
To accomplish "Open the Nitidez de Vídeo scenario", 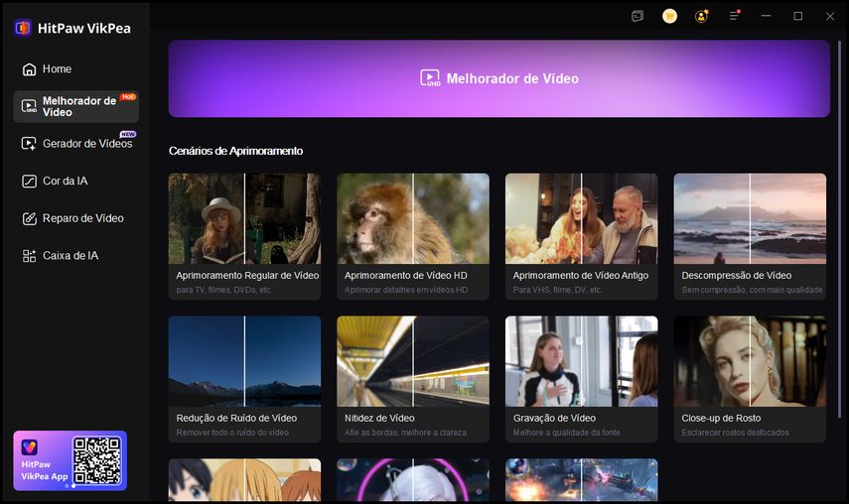I will click(412, 379).
